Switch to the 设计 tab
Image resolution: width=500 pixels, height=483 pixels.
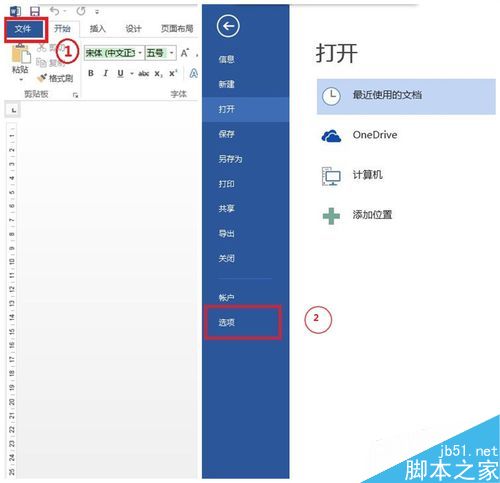[x=133, y=29]
